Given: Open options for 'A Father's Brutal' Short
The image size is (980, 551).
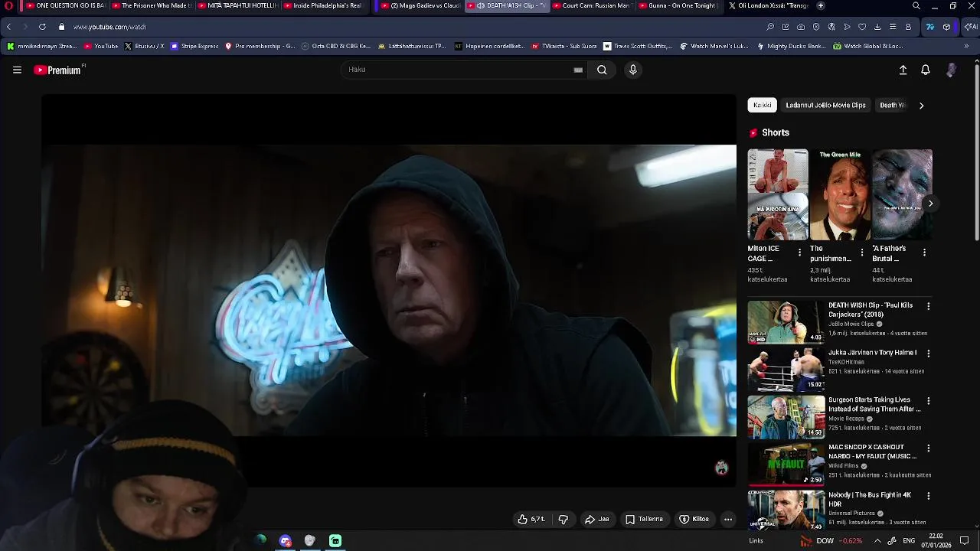Looking at the screenshot, I should pos(924,253).
